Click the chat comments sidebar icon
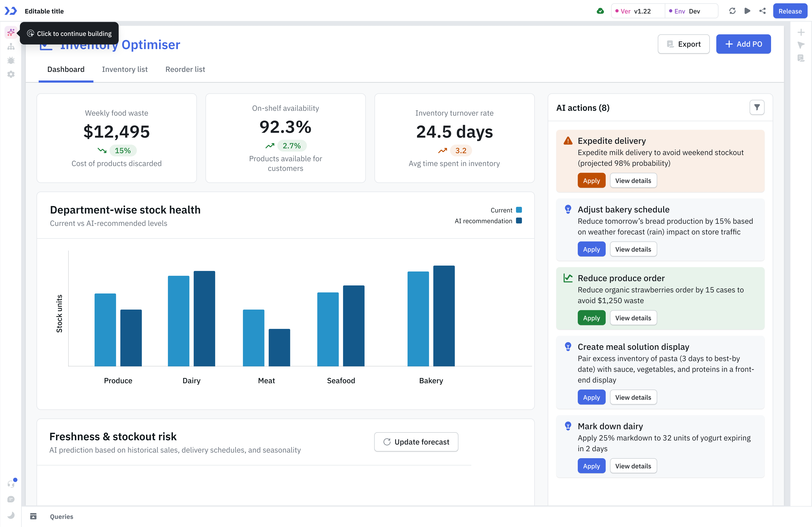 click(x=11, y=499)
